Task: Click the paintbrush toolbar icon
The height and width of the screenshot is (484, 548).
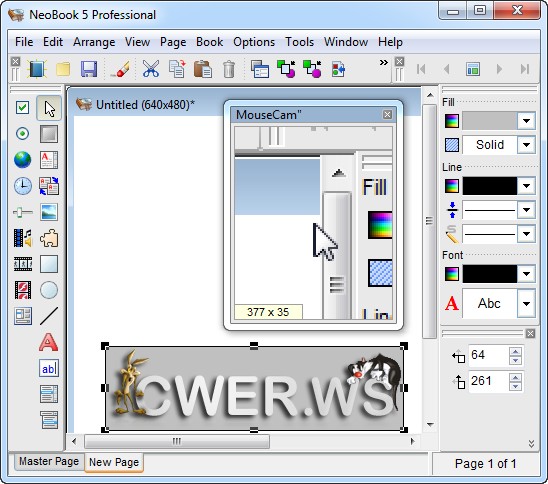Action: coord(120,69)
